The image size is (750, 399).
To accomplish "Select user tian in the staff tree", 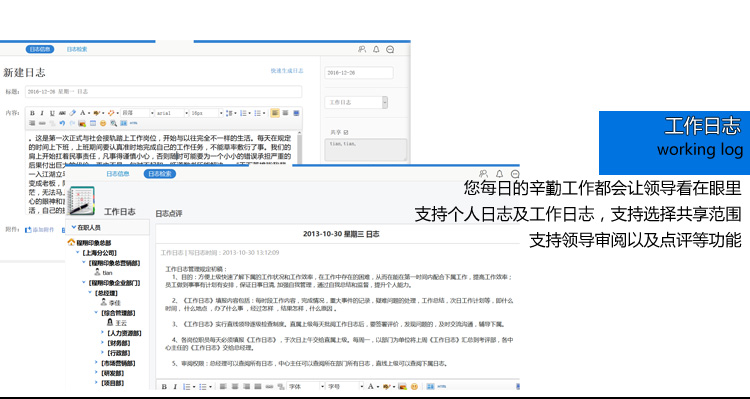I will (x=107, y=273).
